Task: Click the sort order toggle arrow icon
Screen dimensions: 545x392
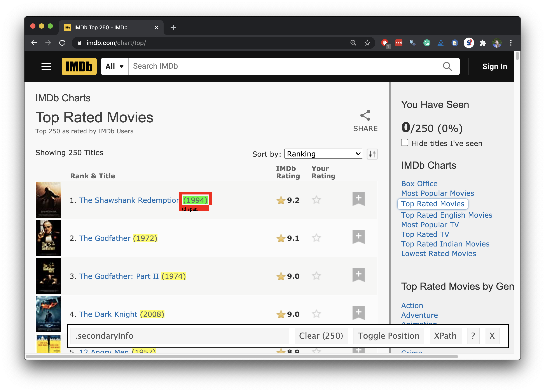Action: coord(372,154)
